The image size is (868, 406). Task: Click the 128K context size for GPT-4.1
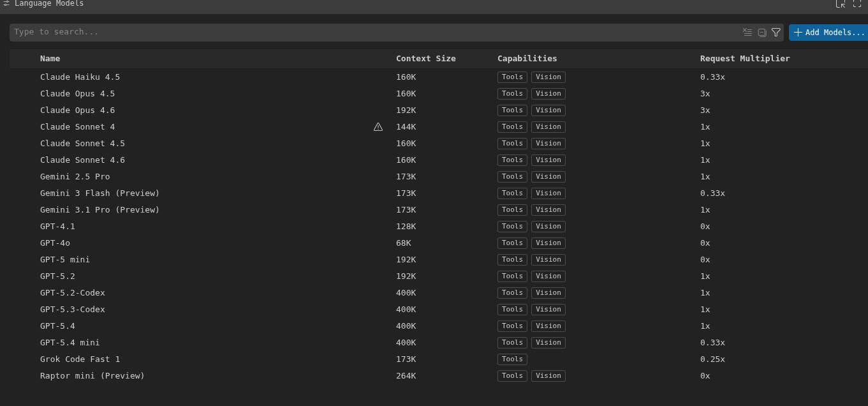tap(406, 227)
